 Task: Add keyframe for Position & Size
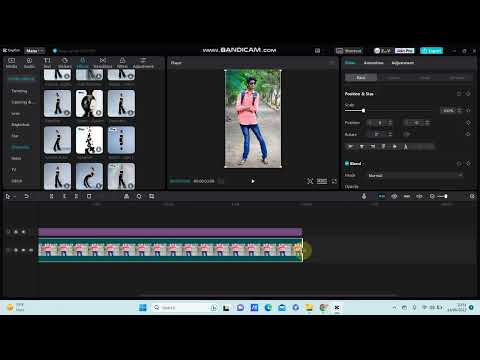coord(468,94)
